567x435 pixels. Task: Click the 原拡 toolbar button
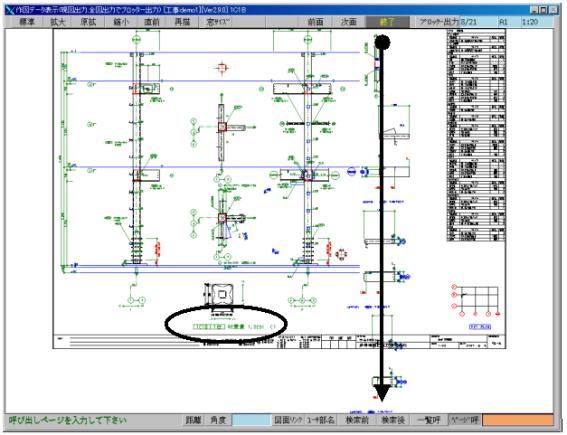coord(88,22)
